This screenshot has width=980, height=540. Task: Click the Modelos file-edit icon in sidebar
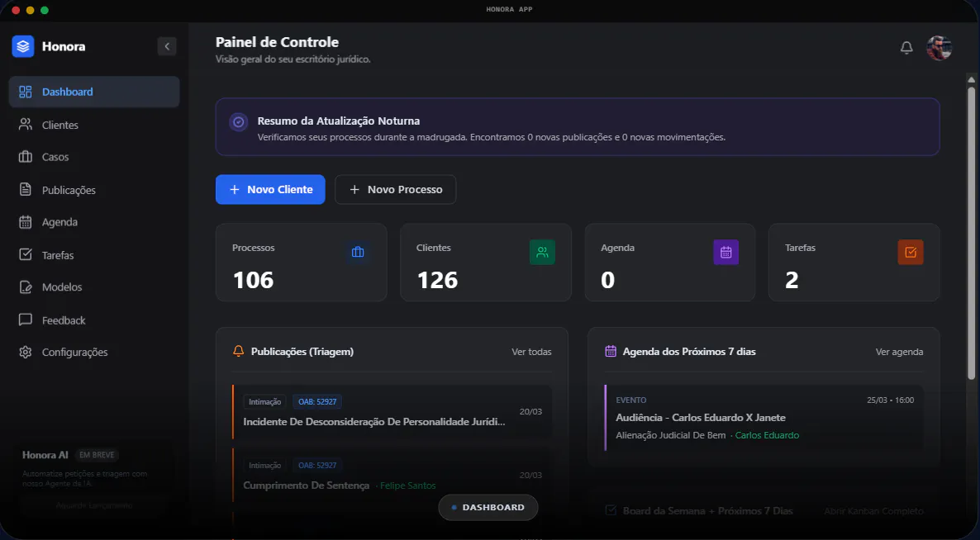25,287
